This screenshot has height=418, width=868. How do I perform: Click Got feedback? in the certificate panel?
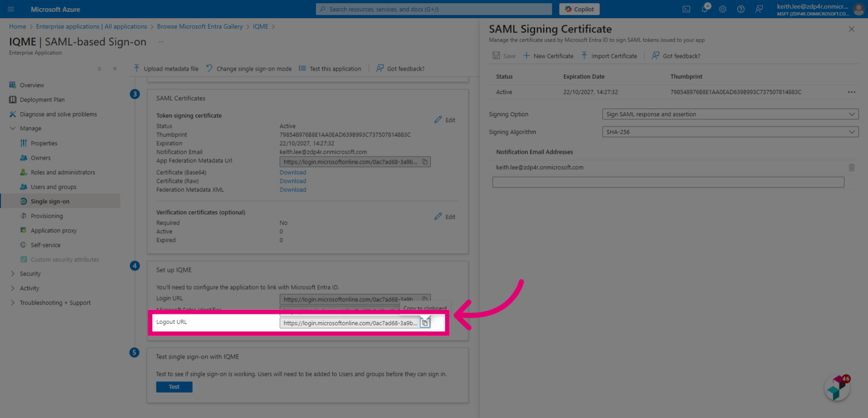click(676, 56)
